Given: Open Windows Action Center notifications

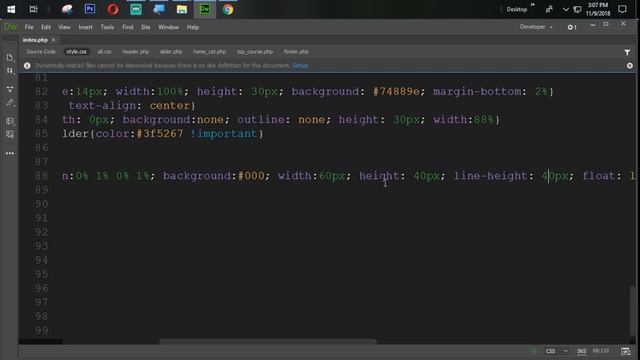Looking at the screenshot, I should (622, 9).
